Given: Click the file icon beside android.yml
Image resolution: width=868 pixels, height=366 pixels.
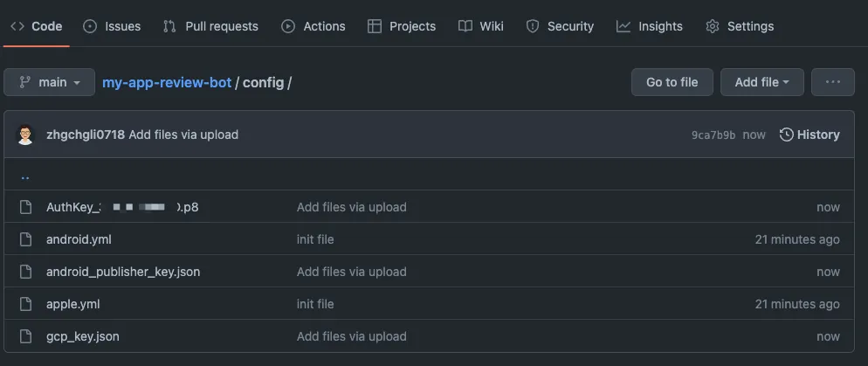Looking at the screenshot, I should (25, 239).
